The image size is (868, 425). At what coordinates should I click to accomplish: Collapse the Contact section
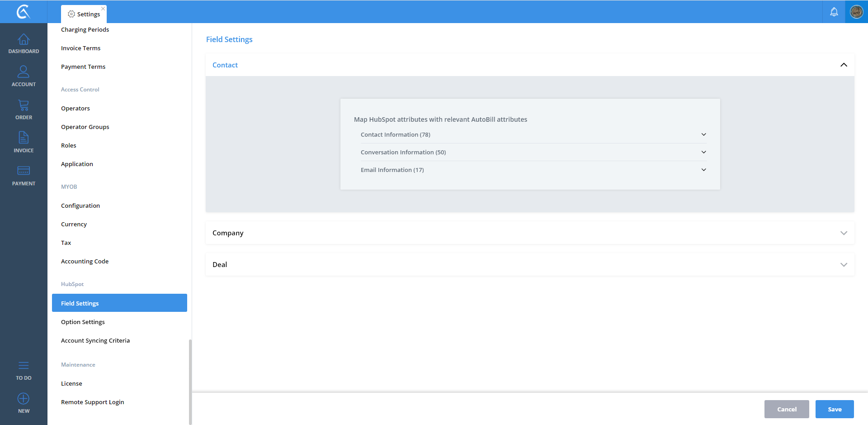844,65
